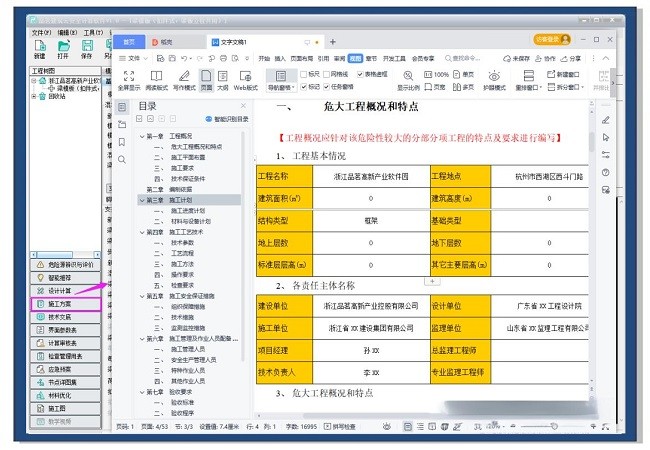Add a new tab with the plus button
650x450 pixels.
click(332, 41)
